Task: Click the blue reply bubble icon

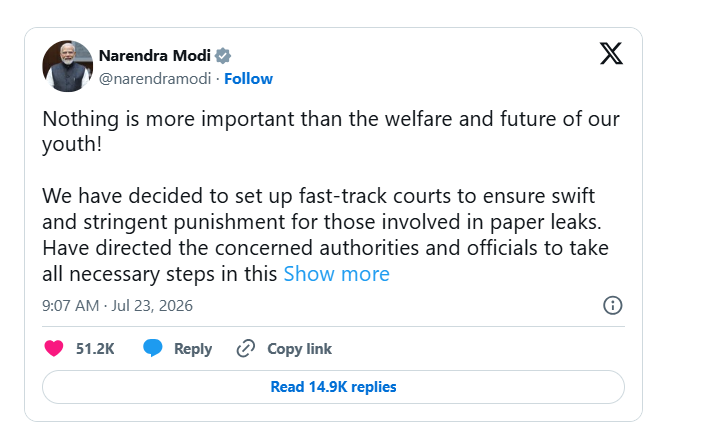Action: pos(152,348)
